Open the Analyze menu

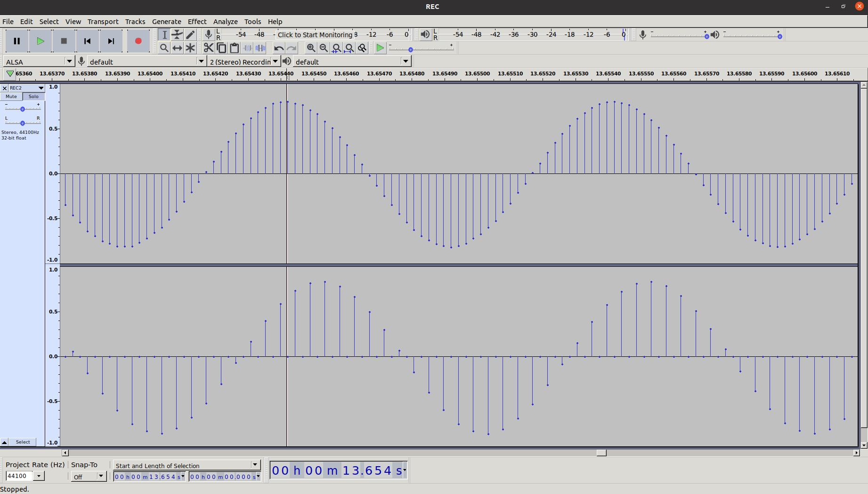pos(226,22)
